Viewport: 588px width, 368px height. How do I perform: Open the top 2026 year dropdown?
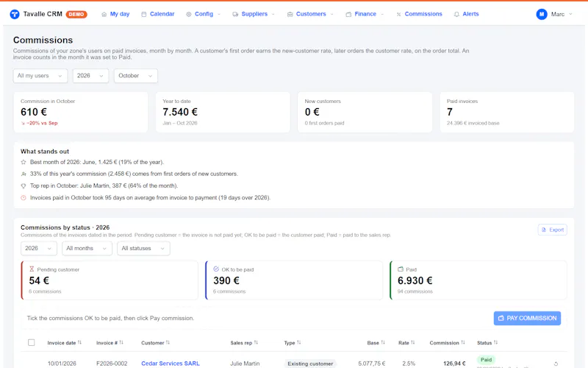(90, 76)
